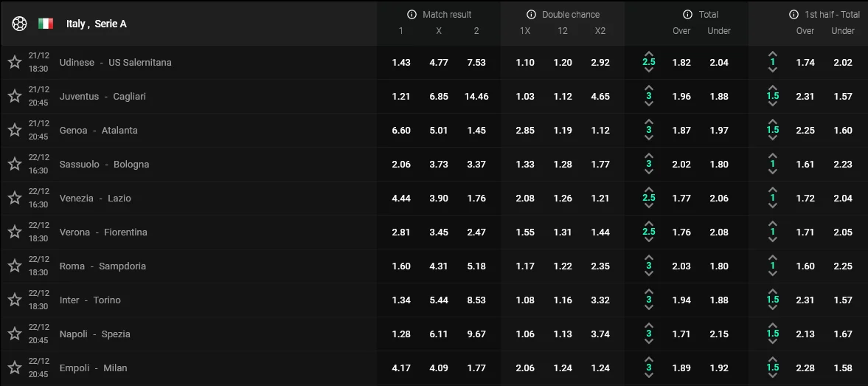Click the Italy flag icon
The width and height of the screenshot is (868, 386).
46,24
